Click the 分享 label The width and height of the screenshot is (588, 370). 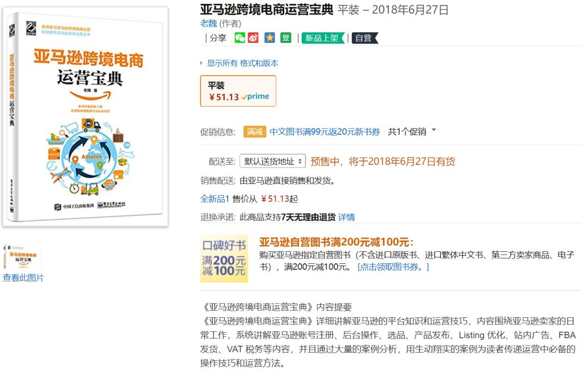(x=218, y=38)
